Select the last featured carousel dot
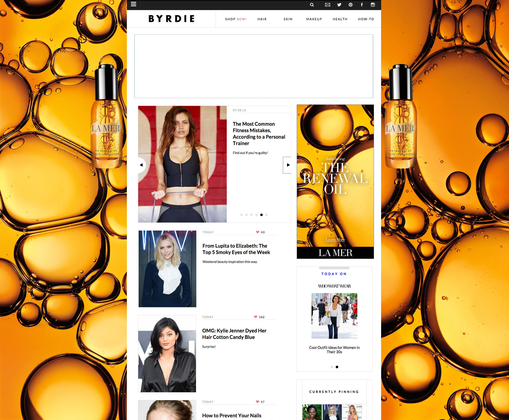 (266, 215)
